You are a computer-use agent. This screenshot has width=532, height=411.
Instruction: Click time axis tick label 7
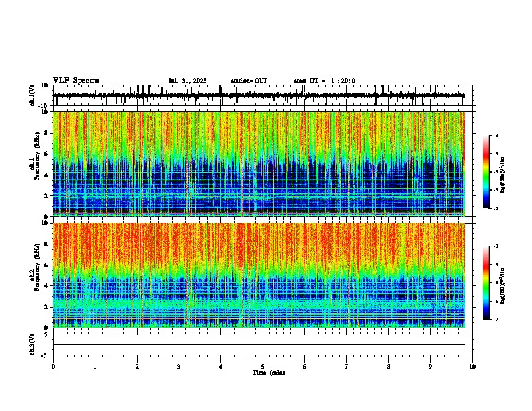point(347,367)
